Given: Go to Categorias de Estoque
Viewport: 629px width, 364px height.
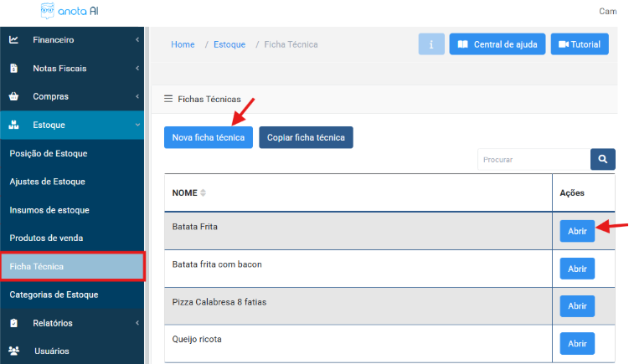Looking at the screenshot, I should [x=54, y=295].
